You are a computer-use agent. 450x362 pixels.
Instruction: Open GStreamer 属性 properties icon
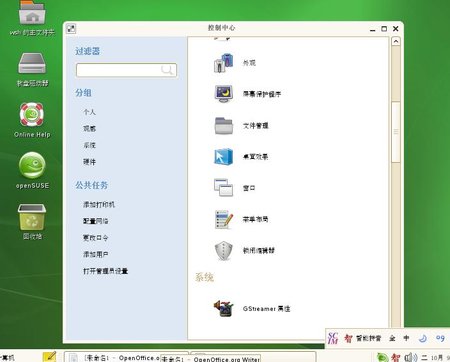tap(223, 308)
